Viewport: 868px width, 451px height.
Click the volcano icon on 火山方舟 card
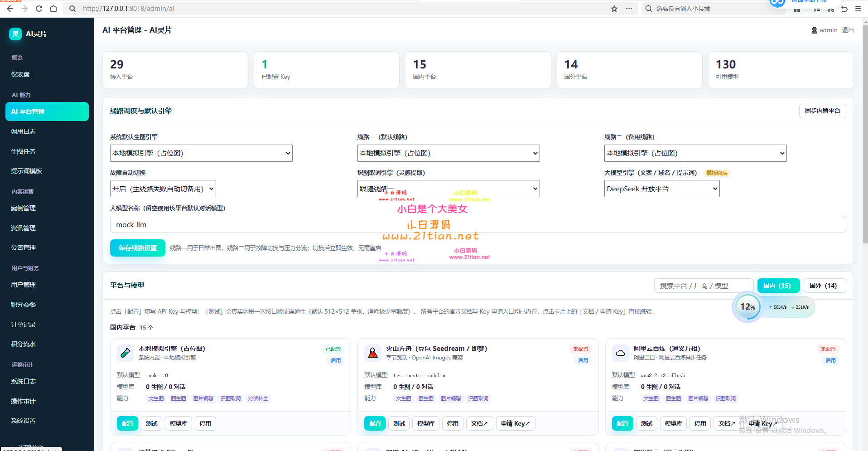(x=373, y=353)
